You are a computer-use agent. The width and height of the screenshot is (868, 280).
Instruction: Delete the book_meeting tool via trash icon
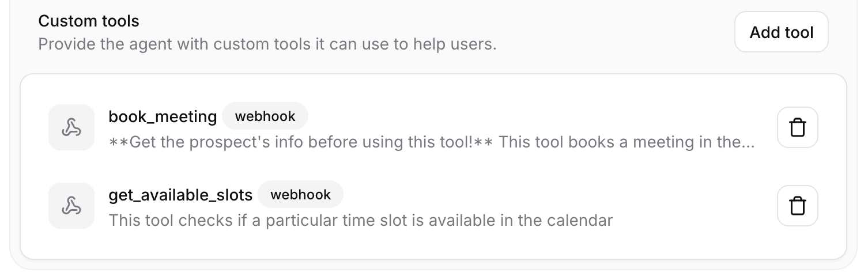point(798,127)
